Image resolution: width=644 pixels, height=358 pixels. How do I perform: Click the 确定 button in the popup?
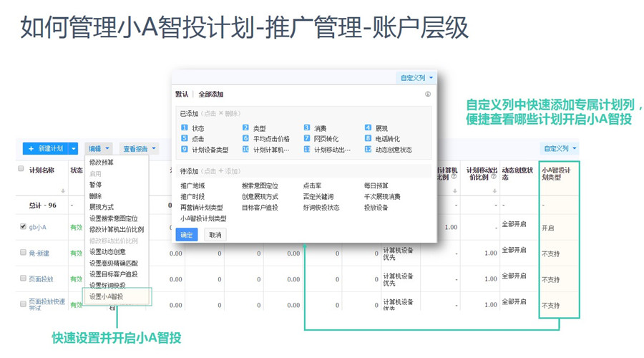click(187, 235)
